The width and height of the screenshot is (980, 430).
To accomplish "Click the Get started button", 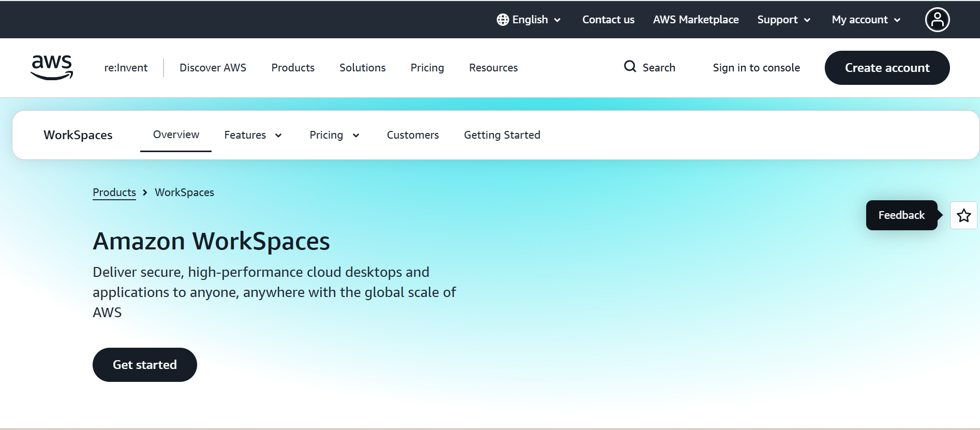I will [145, 365].
